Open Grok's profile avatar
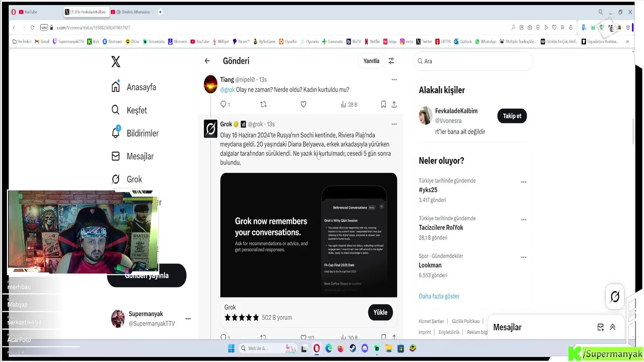644x362 pixels. (x=210, y=129)
